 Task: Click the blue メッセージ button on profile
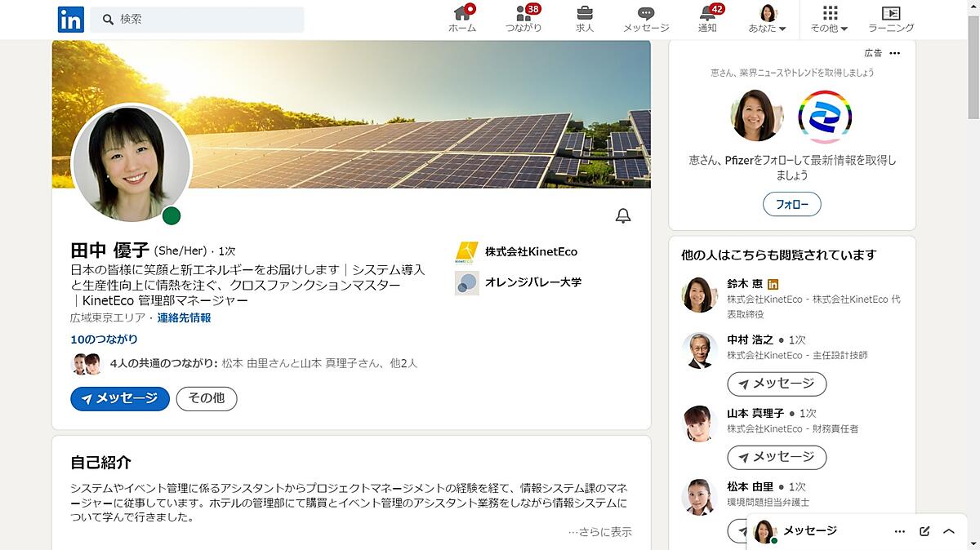click(x=120, y=398)
